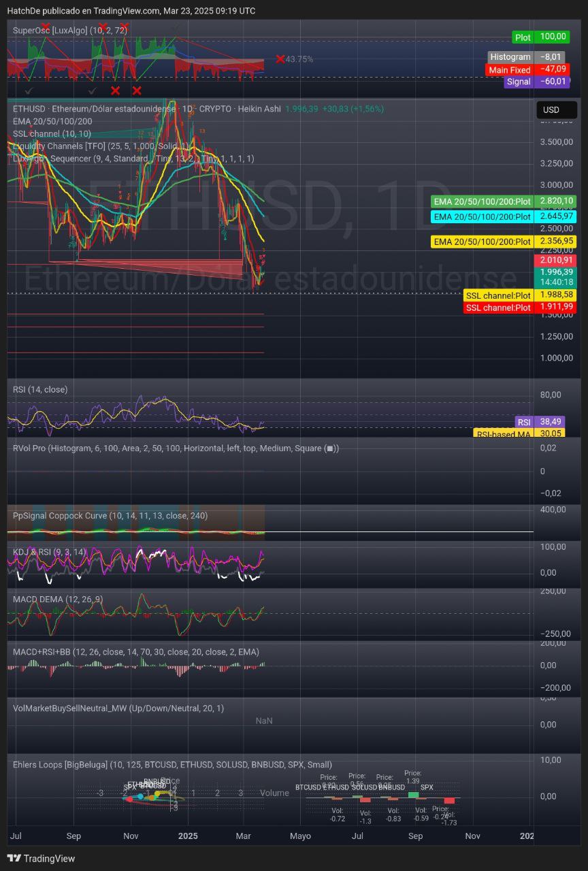The width and height of the screenshot is (588, 871).
Task: Toggle the RSI (14, close) indicator legend
Action: [40, 389]
